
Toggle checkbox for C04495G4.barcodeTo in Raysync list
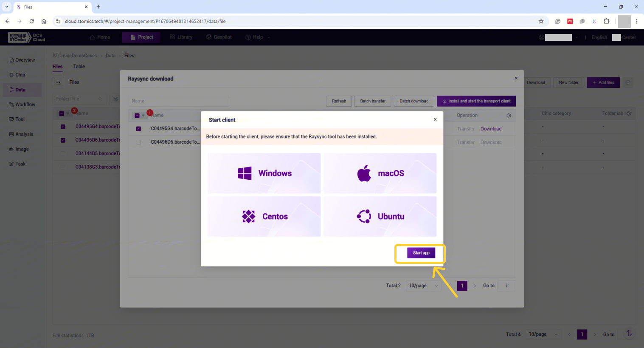tap(138, 129)
